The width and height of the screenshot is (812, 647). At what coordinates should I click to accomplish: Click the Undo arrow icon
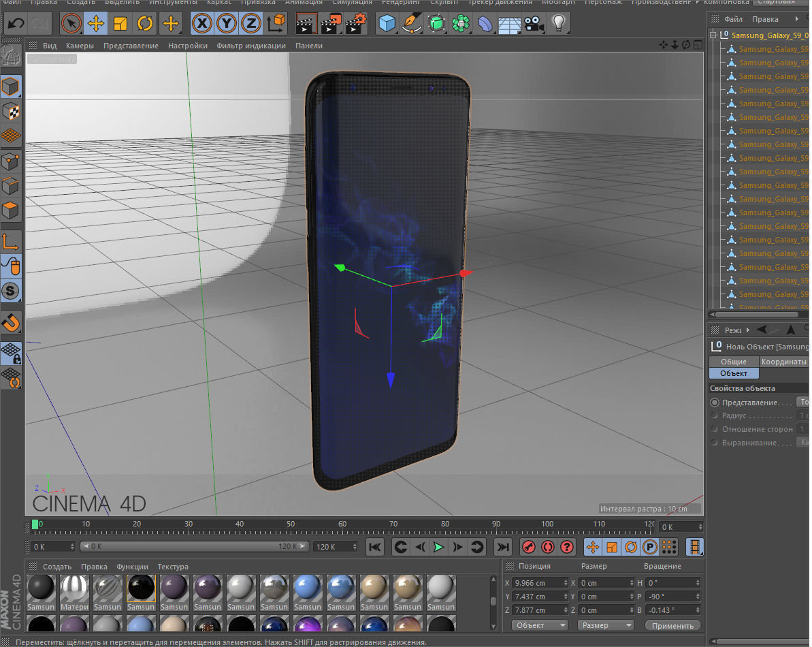click(x=16, y=23)
